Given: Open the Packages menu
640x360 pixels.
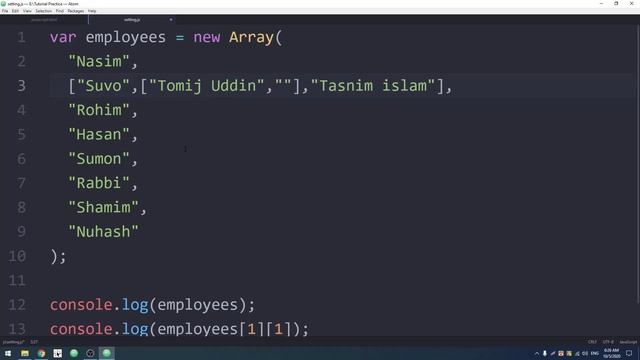Looking at the screenshot, I should point(76,11).
